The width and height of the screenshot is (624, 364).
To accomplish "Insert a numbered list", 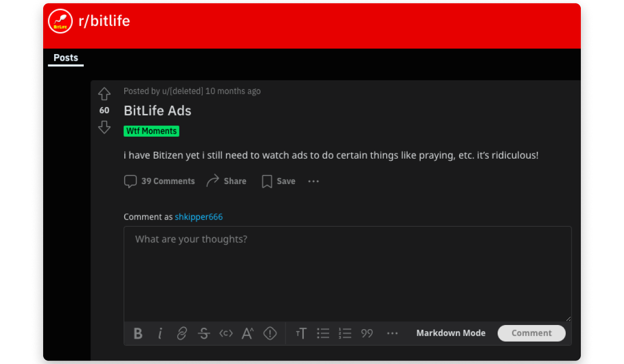I will click(345, 333).
